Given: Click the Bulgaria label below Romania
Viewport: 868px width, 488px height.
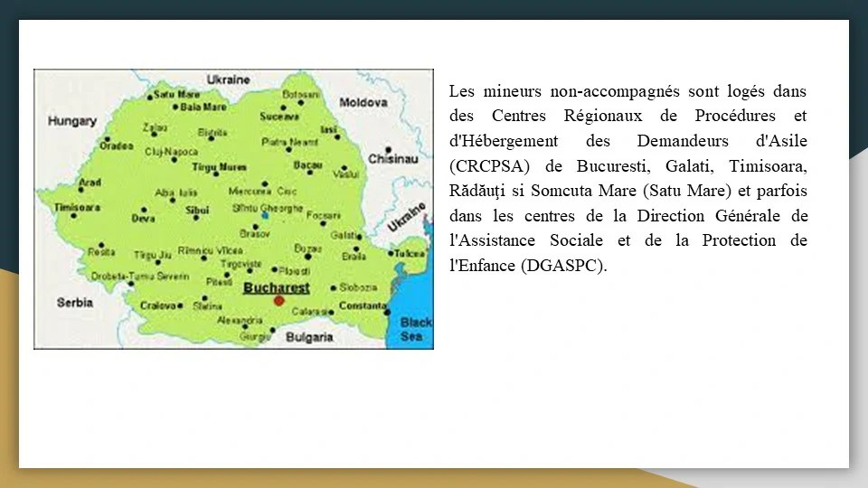Looking at the screenshot, I should click(x=309, y=337).
